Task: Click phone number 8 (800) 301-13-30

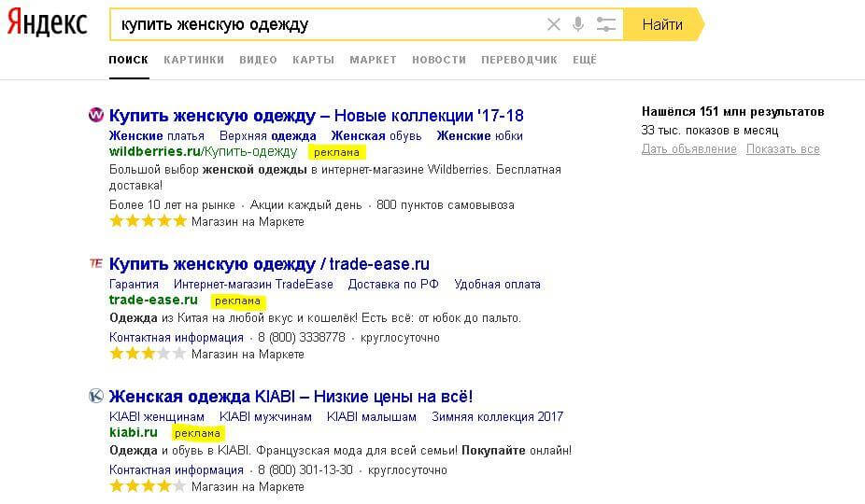Action: (x=305, y=469)
